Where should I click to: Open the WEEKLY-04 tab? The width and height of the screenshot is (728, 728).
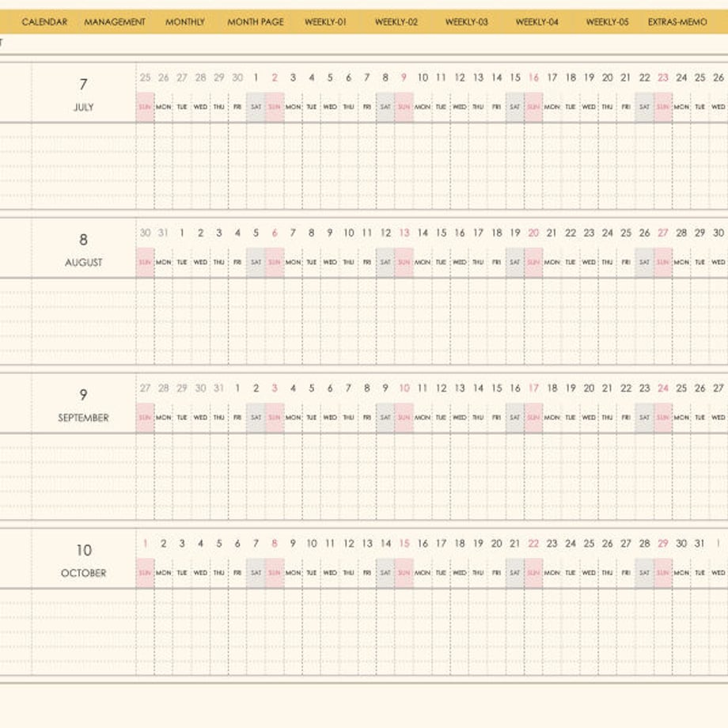point(537,22)
